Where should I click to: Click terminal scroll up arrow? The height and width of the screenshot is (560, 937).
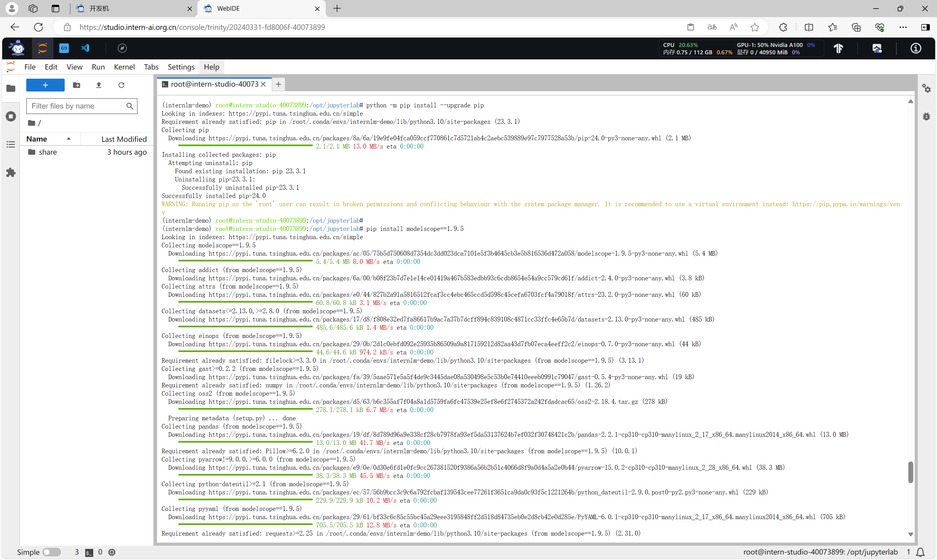(910, 101)
